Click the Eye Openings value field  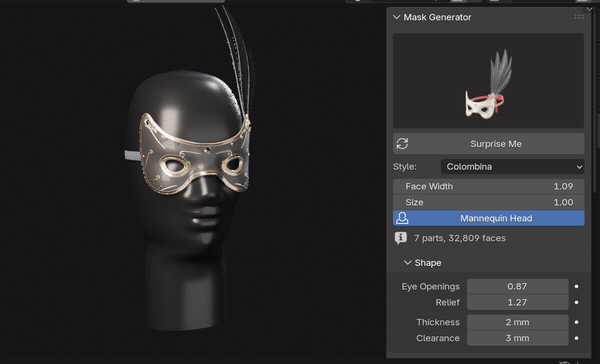click(x=517, y=287)
